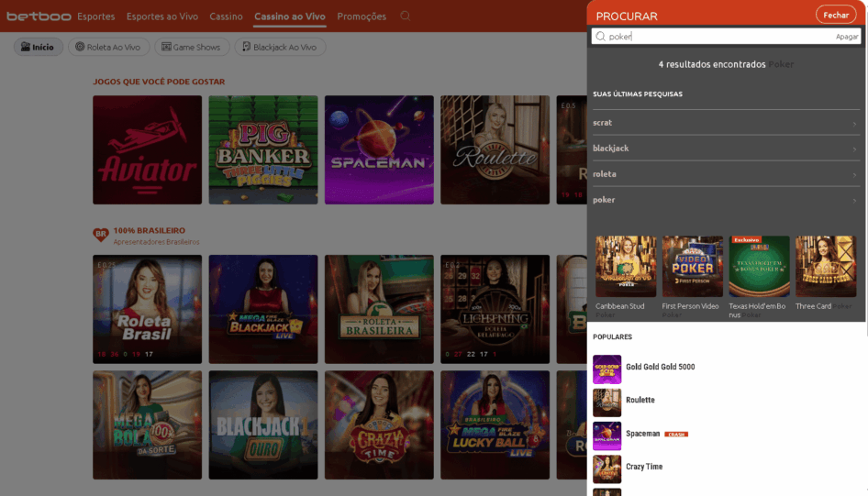Click 'JOGOS QUE VOCÊ PODE GOSTAR' heading
Viewport: 868px width, 496px height.
[159, 82]
